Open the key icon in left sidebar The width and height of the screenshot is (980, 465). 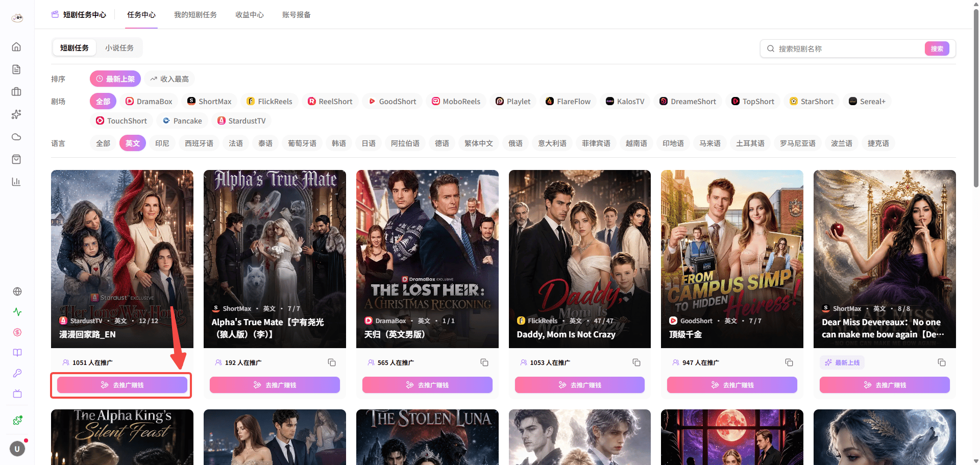point(17,373)
